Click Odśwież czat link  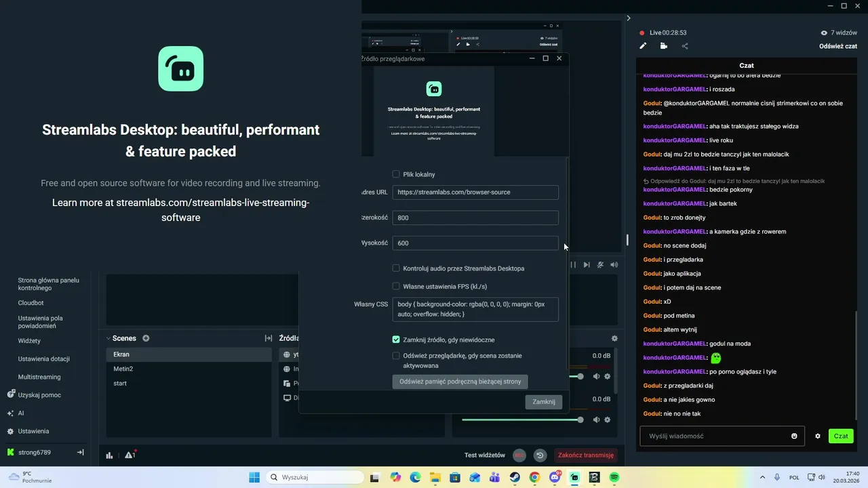tap(838, 46)
